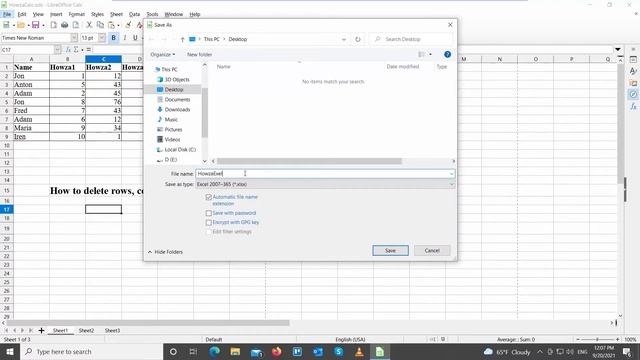Image resolution: width=640 pixels, height=360 pixels.
Task: Click the Type here to search box
Action: click(91, 351)
